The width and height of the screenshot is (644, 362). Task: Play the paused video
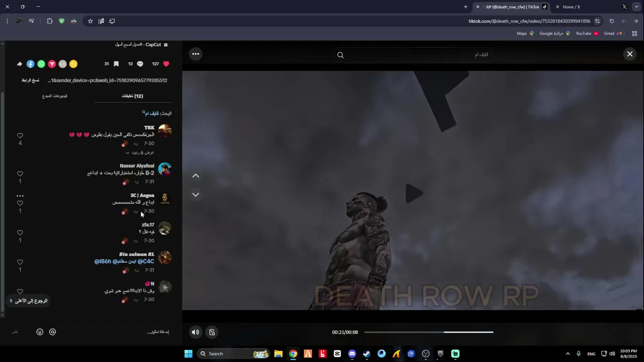pos(414,194)
